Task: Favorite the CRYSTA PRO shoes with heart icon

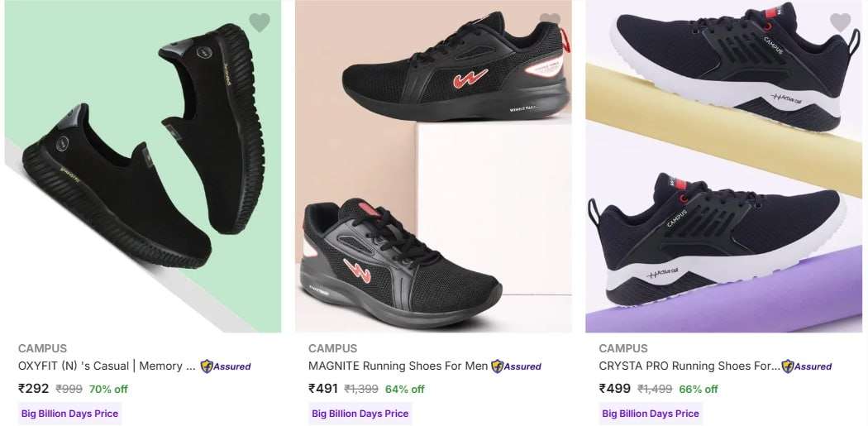Action: pyautogui.click(x=841, y=22)
